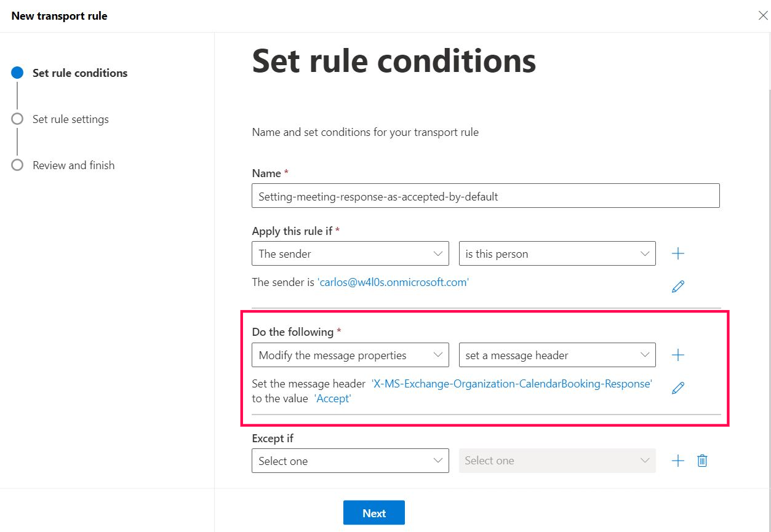This screenshot has width=771, height=532.
Task: Delete the exception with trash icon
Action: (702, 461)
